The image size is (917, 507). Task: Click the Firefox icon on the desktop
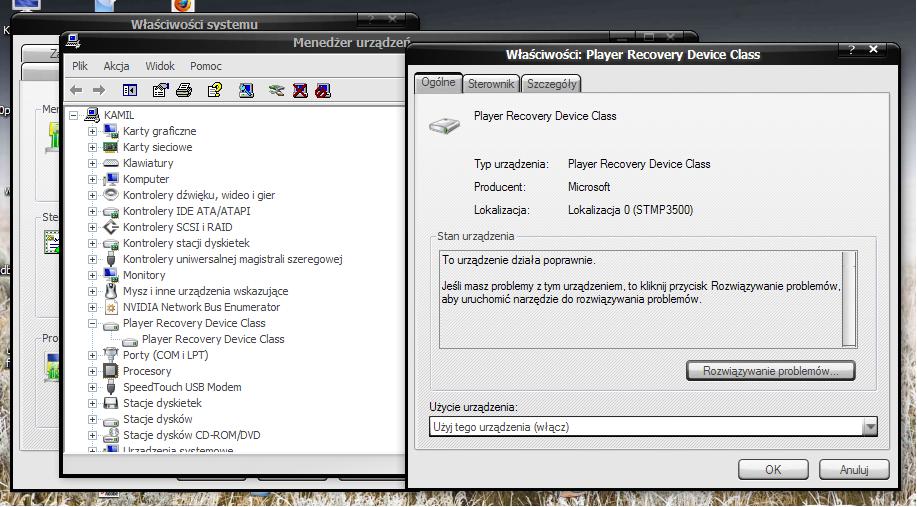[x=183, y=6]
